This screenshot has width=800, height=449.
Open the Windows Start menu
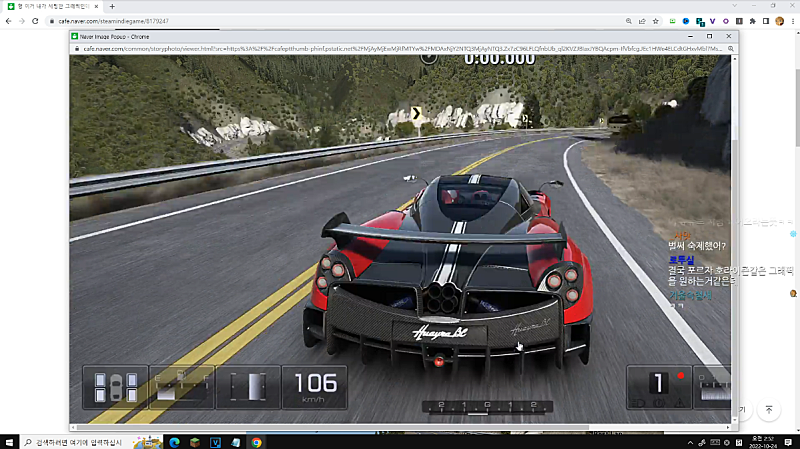pyautogui.click(x=9, y=441)
